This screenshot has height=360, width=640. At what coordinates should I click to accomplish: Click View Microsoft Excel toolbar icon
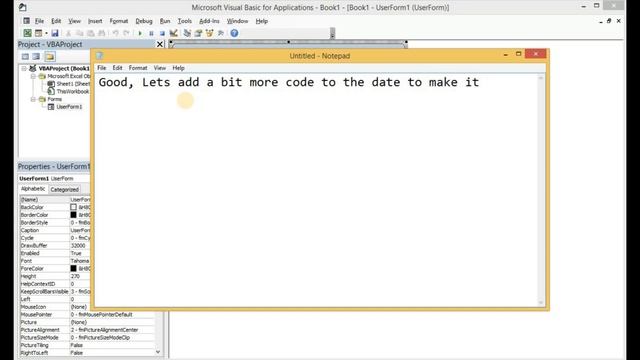click(x=27, y=33)
